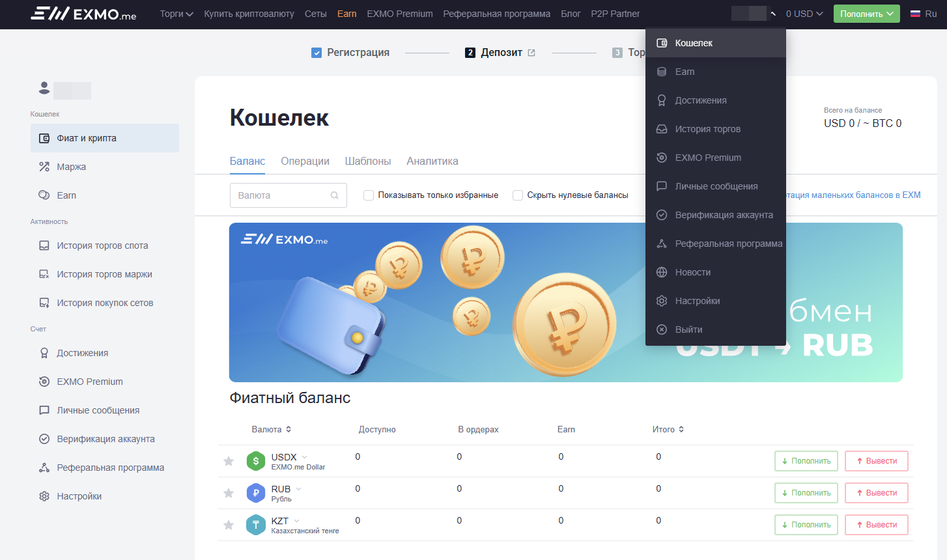
Task: Click the percent icon beside Маржа in sidebar
Action: 44,167
